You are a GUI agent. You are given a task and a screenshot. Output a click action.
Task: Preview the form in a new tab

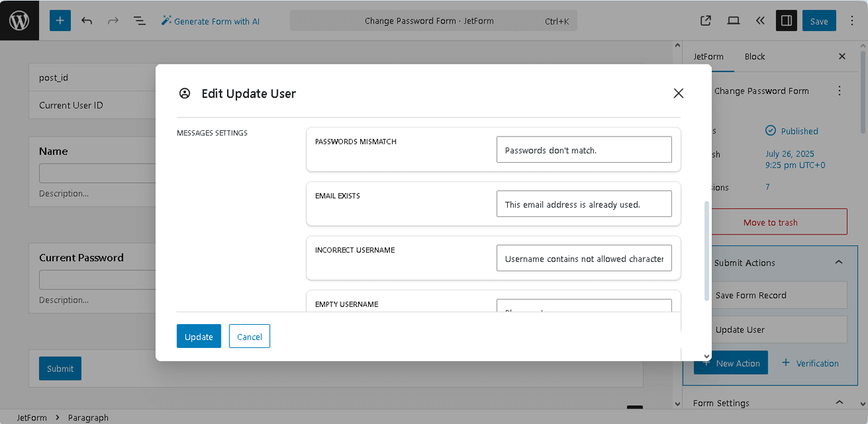click(x=705, y=21)
